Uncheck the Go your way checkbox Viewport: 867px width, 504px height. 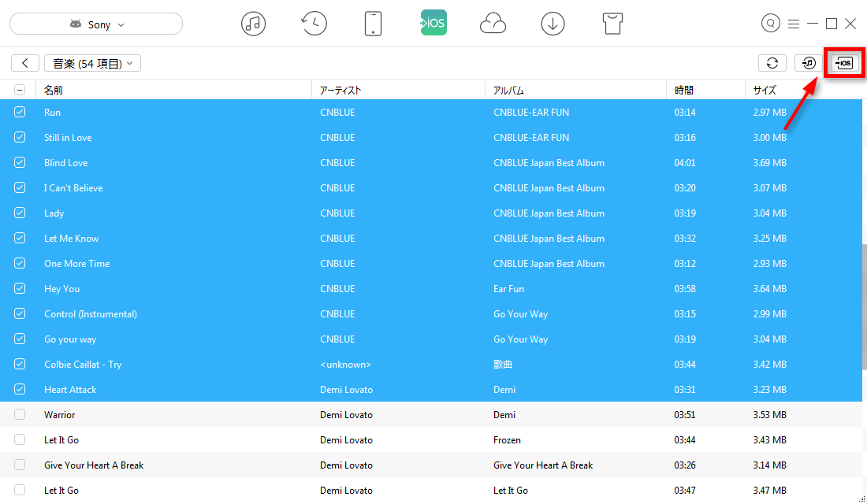(20, 339)
